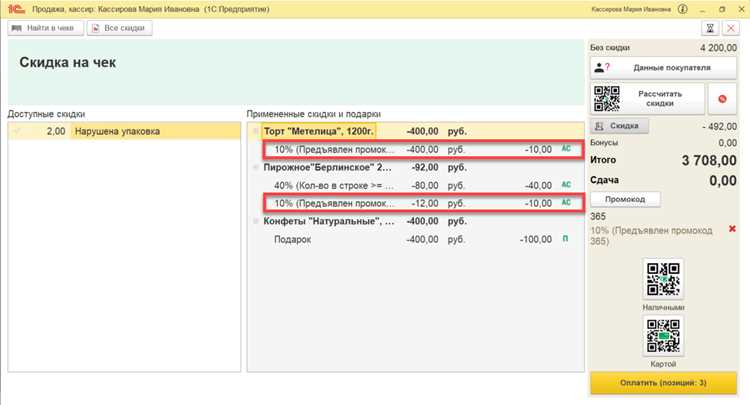Click 'Оплатить (позиций: 3)' button
750x405 pixels.
tap(663, 383)
